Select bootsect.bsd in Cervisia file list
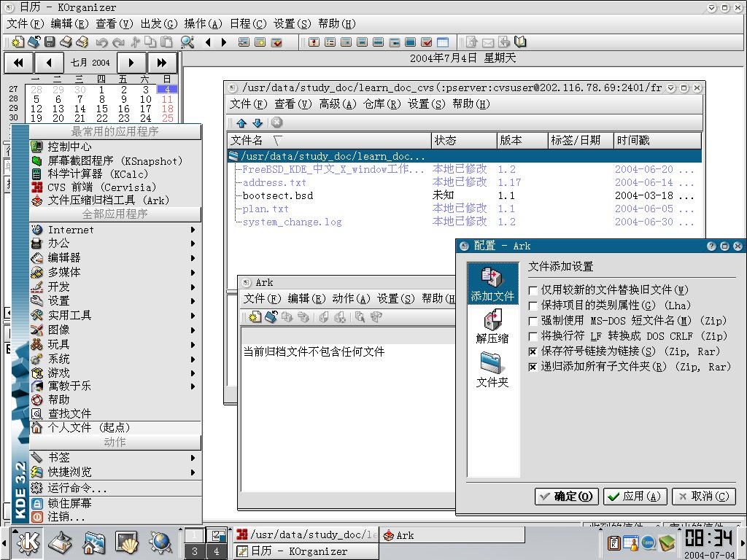The image size is (747, 560). point(278,195)
